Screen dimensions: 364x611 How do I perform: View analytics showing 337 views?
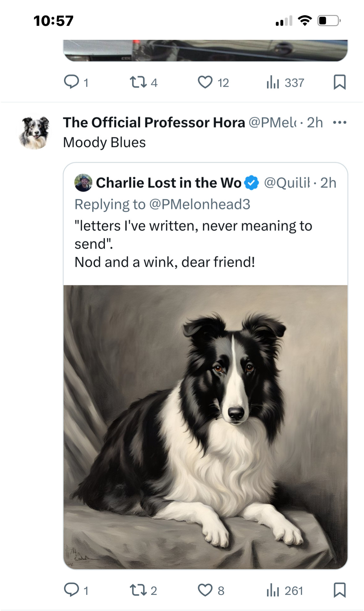click(x=272, y=82)
